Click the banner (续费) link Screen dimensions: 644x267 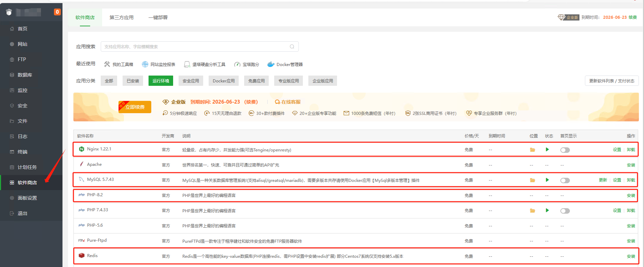(251, 102)
